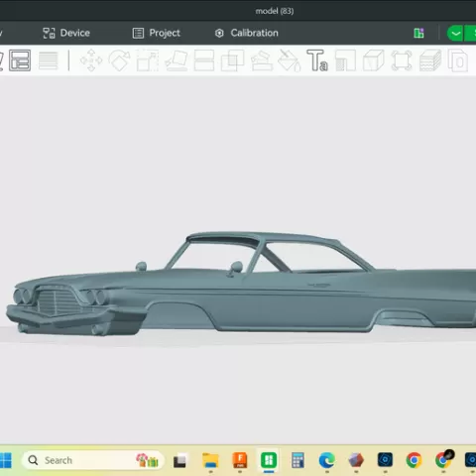Click the taskbar Search box
476x476 pixels.
tap(93, 460)
